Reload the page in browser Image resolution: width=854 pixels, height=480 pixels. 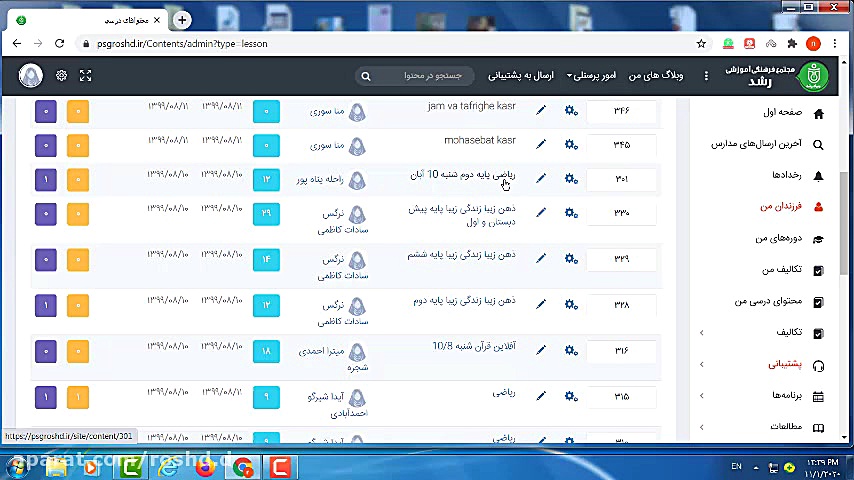click(59, 44)
